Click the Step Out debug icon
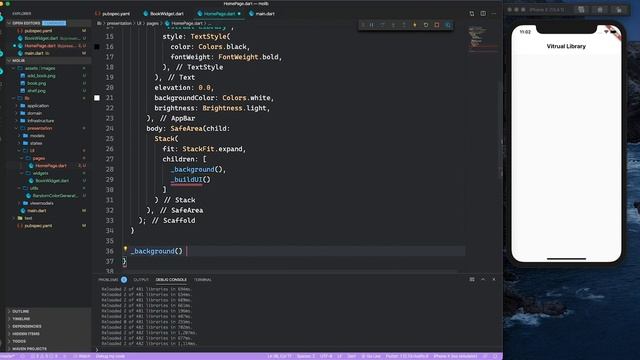 [x=404, y=25]
